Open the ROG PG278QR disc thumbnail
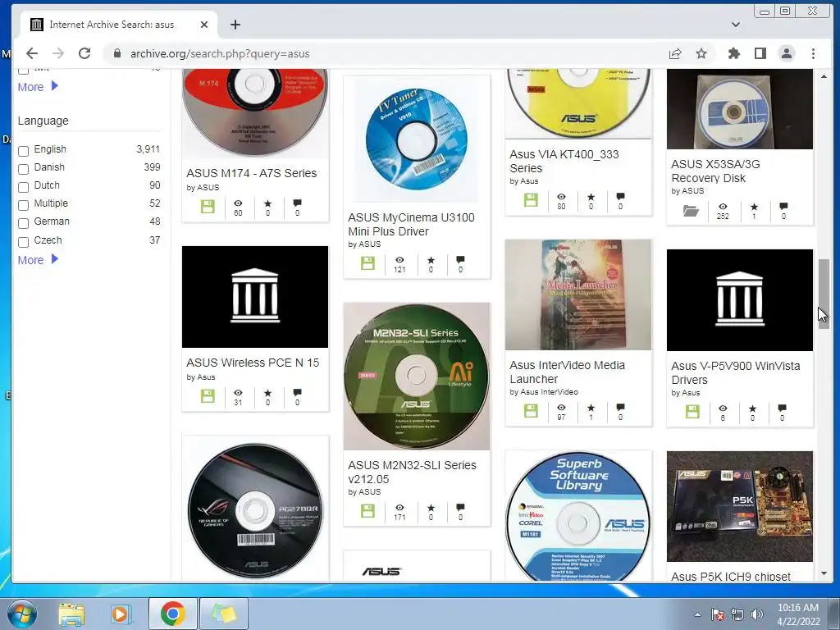This screenshot has height=630, width=840. click(x=255, y=509)
